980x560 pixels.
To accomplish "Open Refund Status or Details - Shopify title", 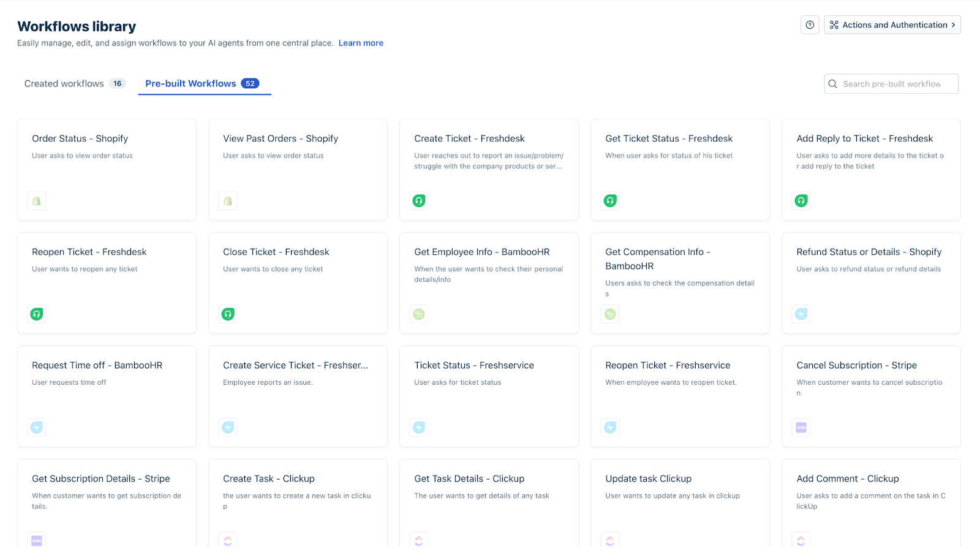I will [869, 252].
